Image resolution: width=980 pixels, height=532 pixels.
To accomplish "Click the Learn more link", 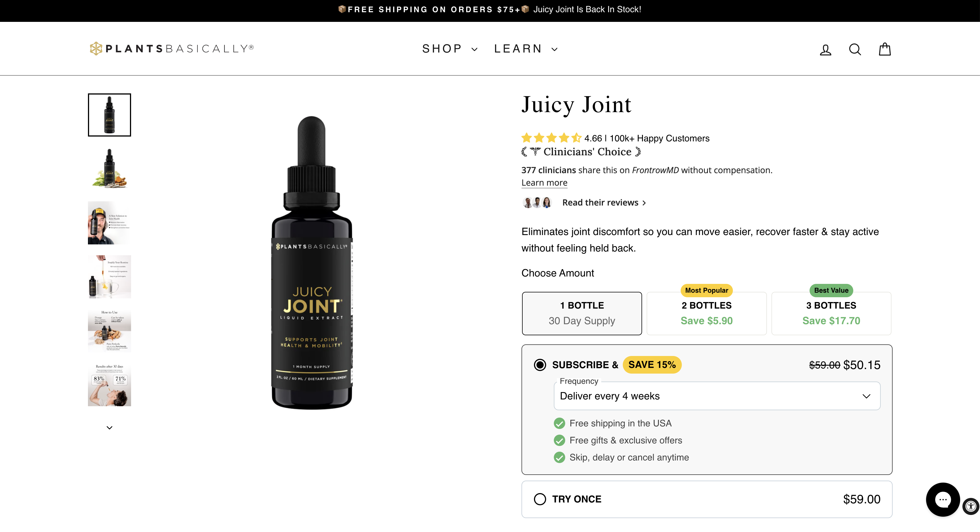I will [544, 183].
